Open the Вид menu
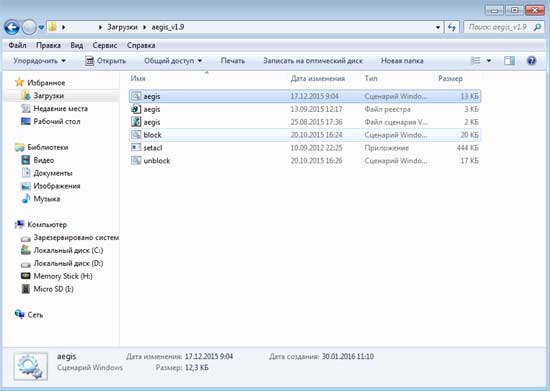This screenshot has width=550, height=391. (x=76, y=45)
